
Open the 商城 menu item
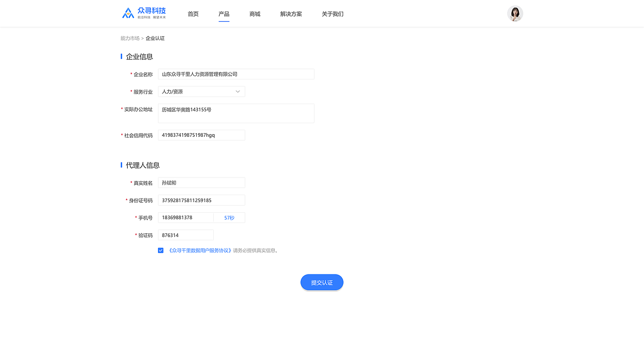[x=255, y=14]
